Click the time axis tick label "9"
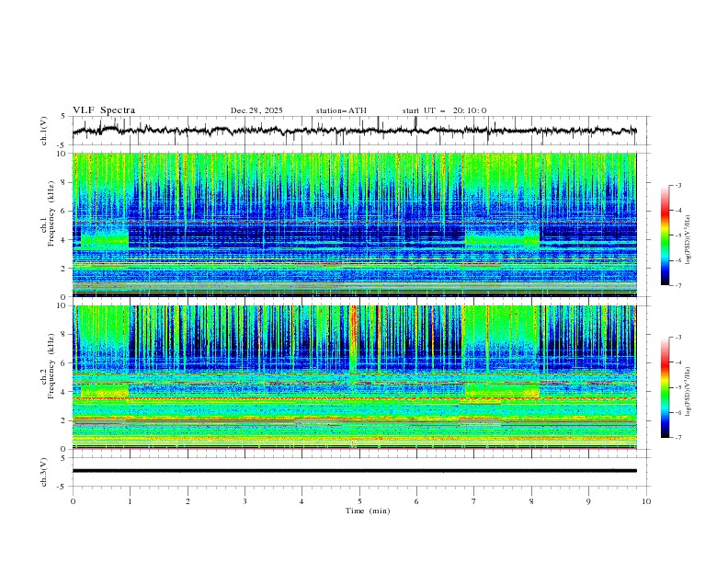This screenshot has width=728, height=563. tap(588, 501)
